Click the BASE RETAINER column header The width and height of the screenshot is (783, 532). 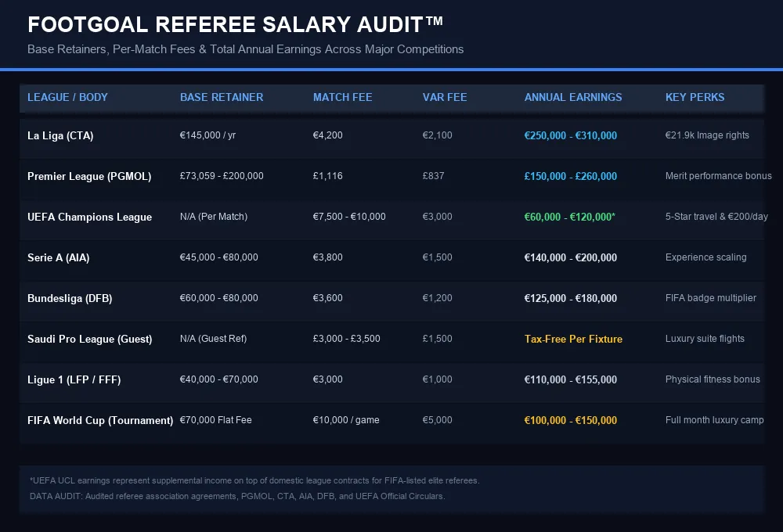point(222,97)
